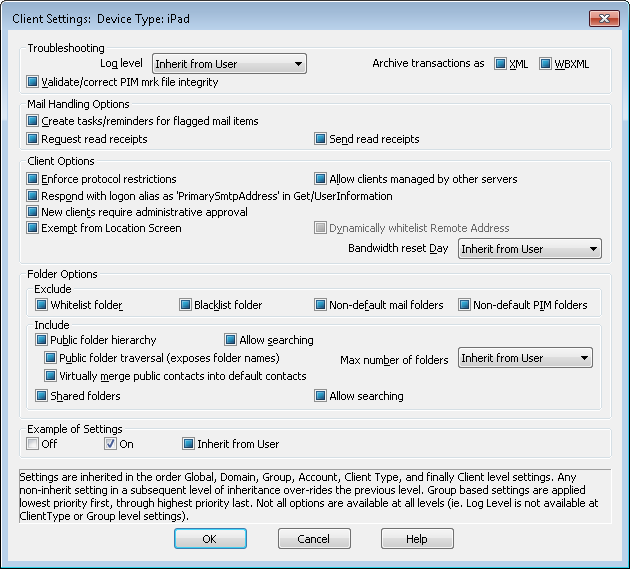The image size is (630, 569).
Task: Click the OK button
Action: (210, 539)
